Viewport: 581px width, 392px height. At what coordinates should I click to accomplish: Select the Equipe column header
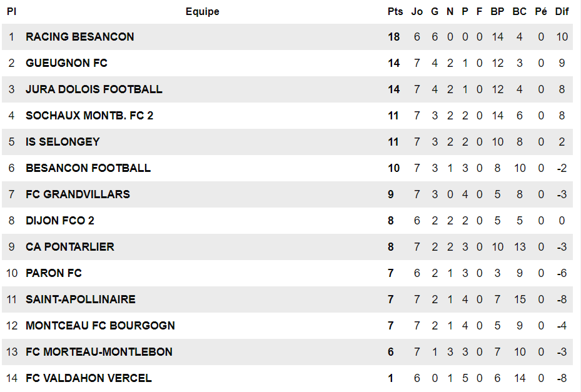[x=202, y=11]
